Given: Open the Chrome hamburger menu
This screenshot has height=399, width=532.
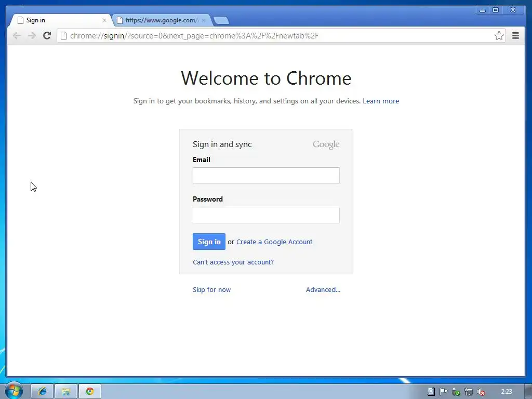Looking at the screenshot, I should click(515, 36).
